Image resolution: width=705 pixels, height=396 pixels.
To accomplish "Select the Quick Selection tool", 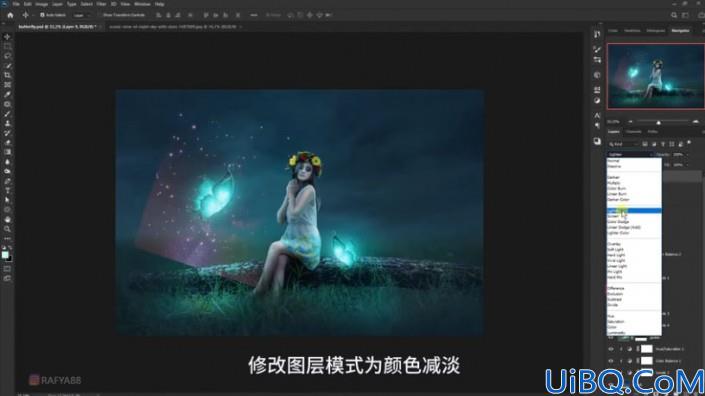I will (x=7, y=66).
